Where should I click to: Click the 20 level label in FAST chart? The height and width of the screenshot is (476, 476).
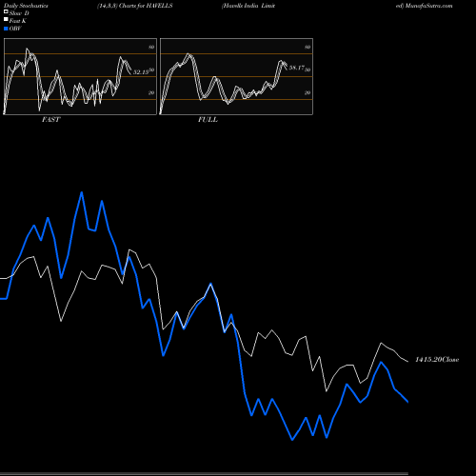coord(151,92)
